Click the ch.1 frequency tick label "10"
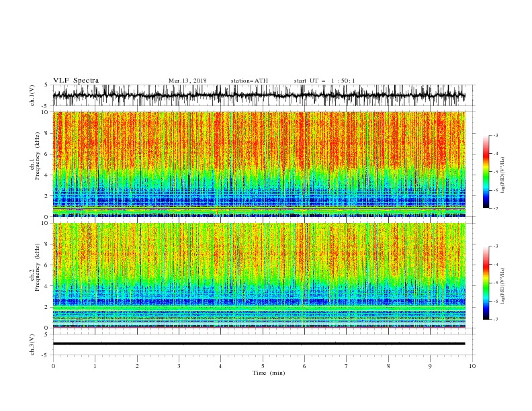The width and height of the screenshot is (532, 411). pyautogui.click(x=45, y=112)
